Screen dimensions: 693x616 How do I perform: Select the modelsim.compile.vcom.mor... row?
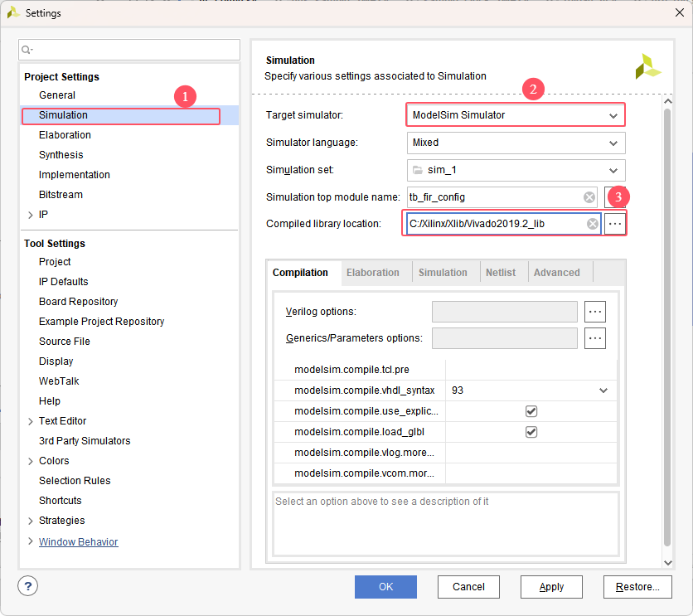(445, 473)
